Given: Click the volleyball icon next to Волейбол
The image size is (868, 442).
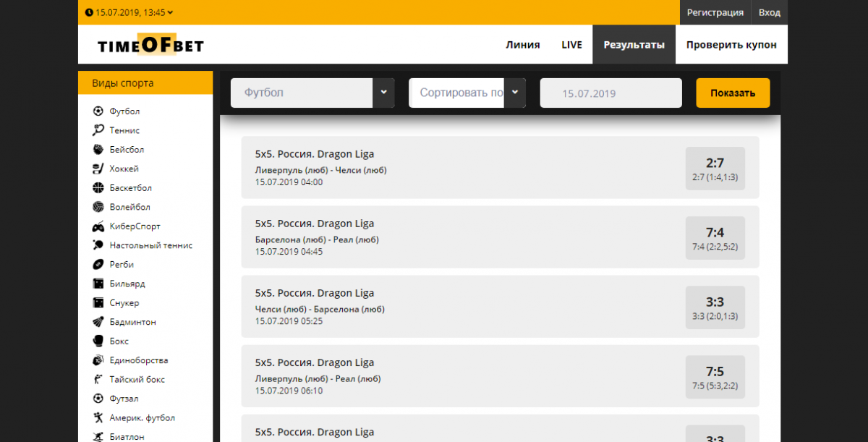Looking at the screenshot, I should [98, 207].
